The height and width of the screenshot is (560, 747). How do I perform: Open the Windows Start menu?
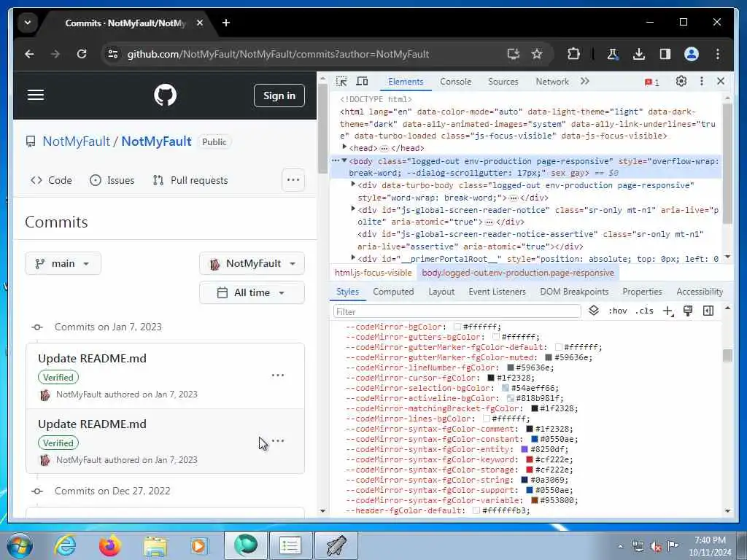[x=20, y=545]
